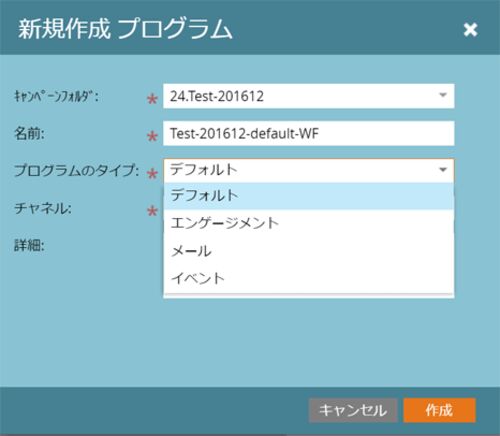Click the 24.Test-201612 folder value
The width and height of the screenshot is (500, 436).
pos(217,96)
